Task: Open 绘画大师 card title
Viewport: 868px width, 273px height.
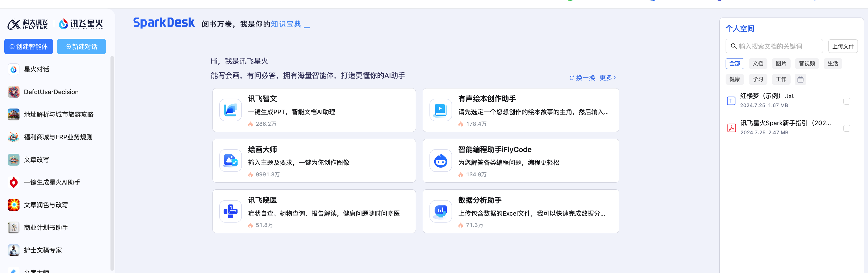Action: pyautogui.click(x=262, y=149)
